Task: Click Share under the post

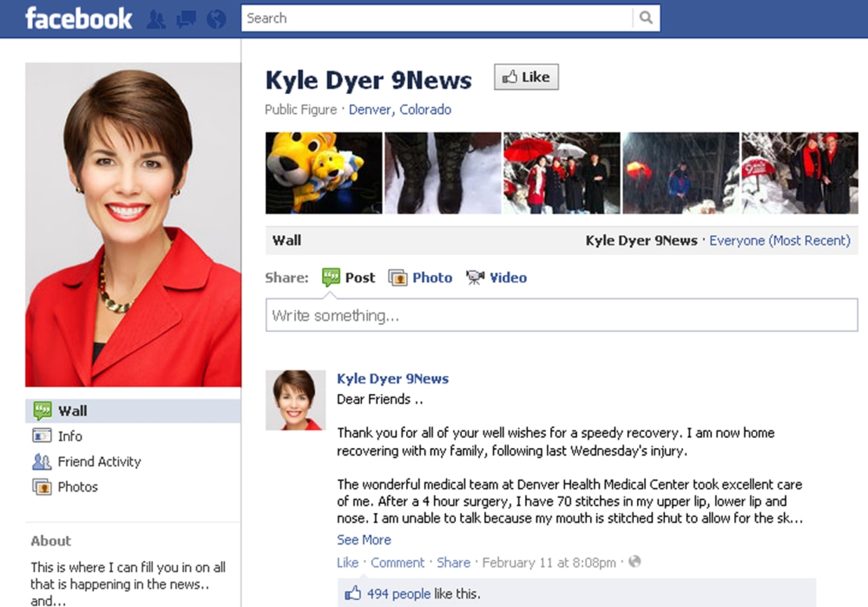Action: [454, 562]
